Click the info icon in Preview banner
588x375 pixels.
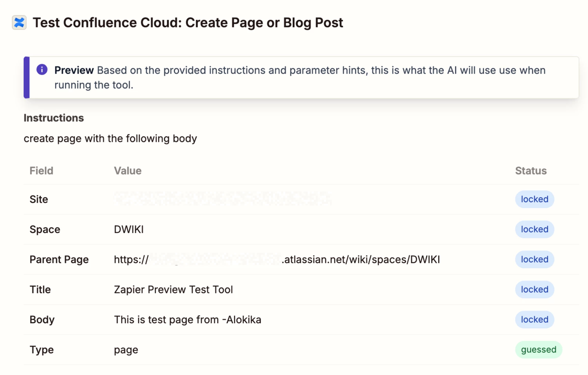42,70
